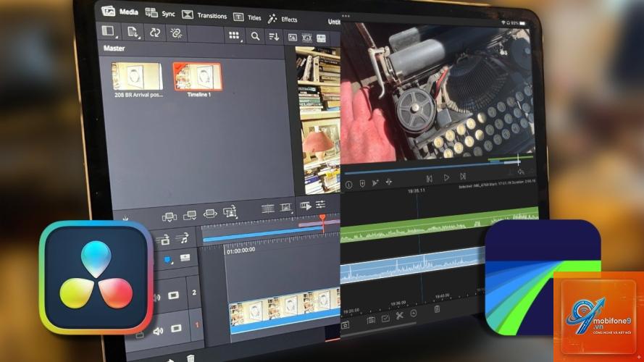The width and height of the screenshot is (644, 362).
Task: Open the timeline settings sliders icon
Action: (320, 204)
